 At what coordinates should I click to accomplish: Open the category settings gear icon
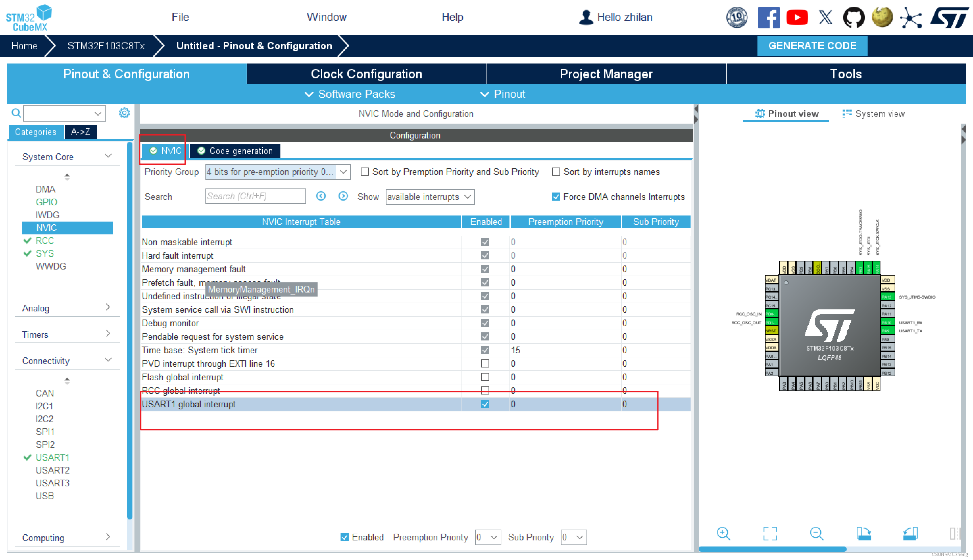coord(124,113)
